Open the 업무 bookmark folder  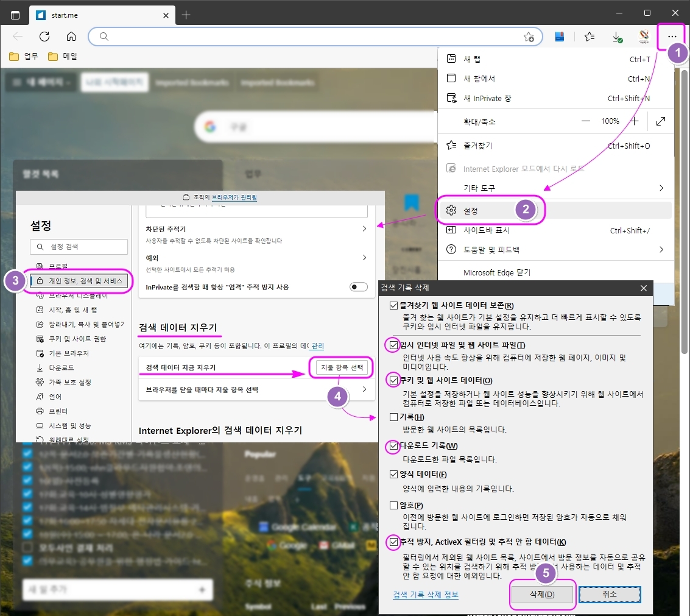(24, 57)
